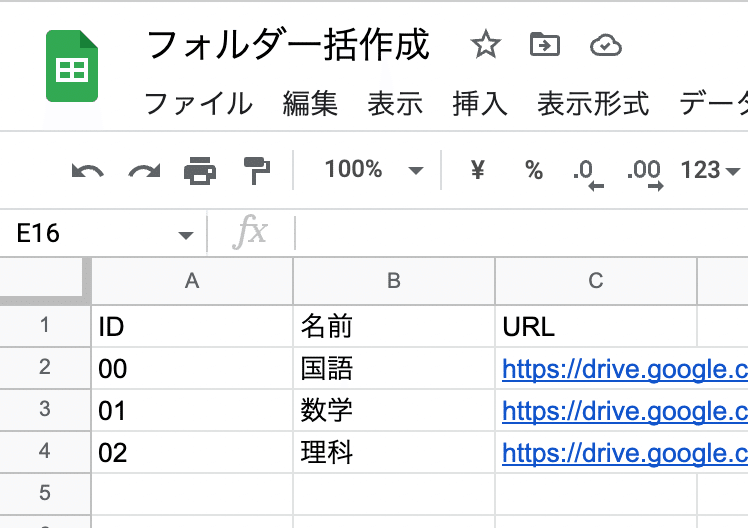Select the cell with value 00

[192, 368]
